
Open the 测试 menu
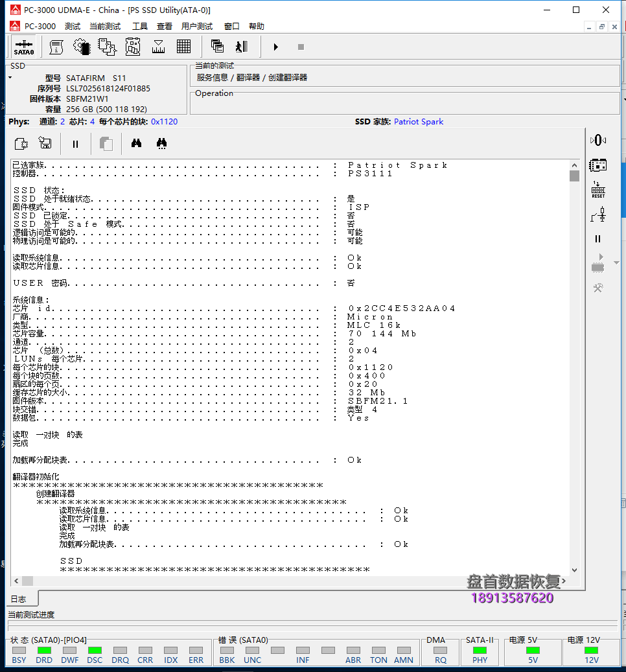click(x=73, y=26)
